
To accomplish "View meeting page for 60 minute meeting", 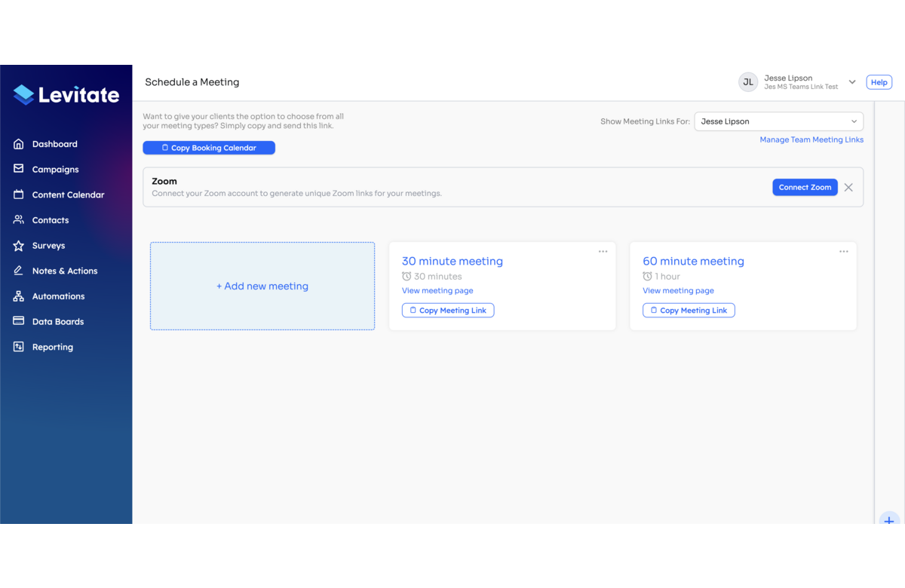I will coord(678,291).
